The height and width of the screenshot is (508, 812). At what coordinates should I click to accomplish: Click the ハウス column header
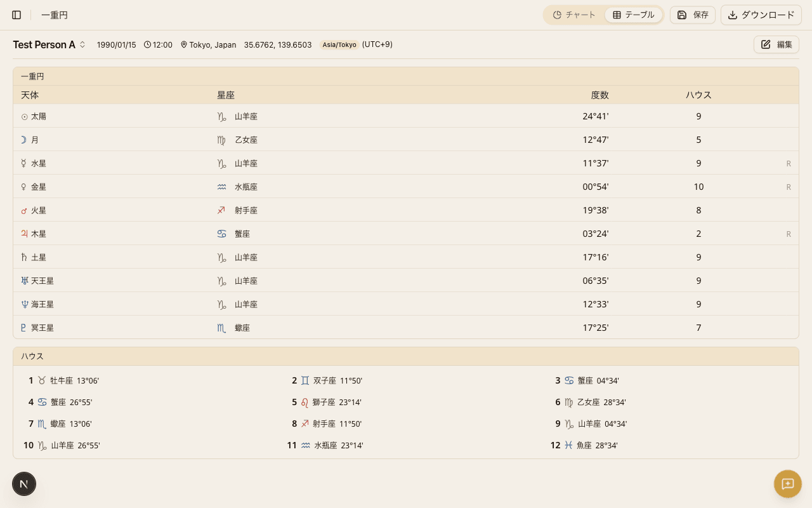[x=698, y=95]
